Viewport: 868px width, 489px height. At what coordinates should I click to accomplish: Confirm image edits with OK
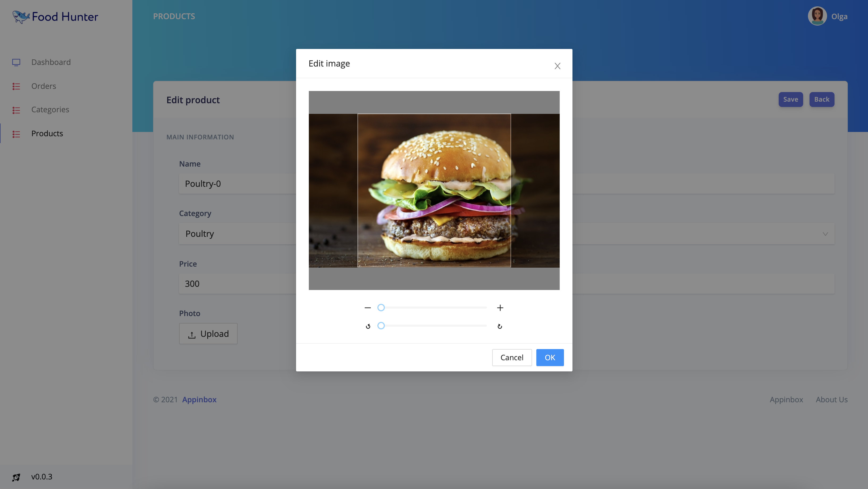point(550,358)
